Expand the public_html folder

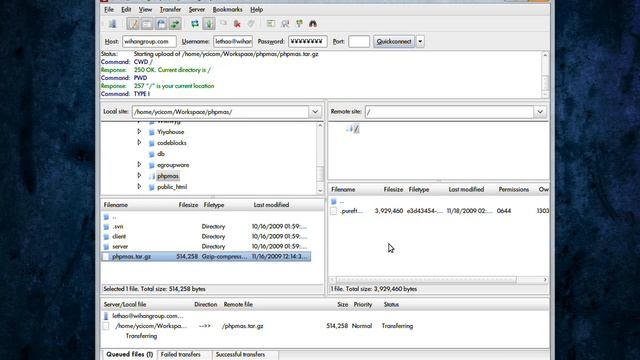coord(139,187)
